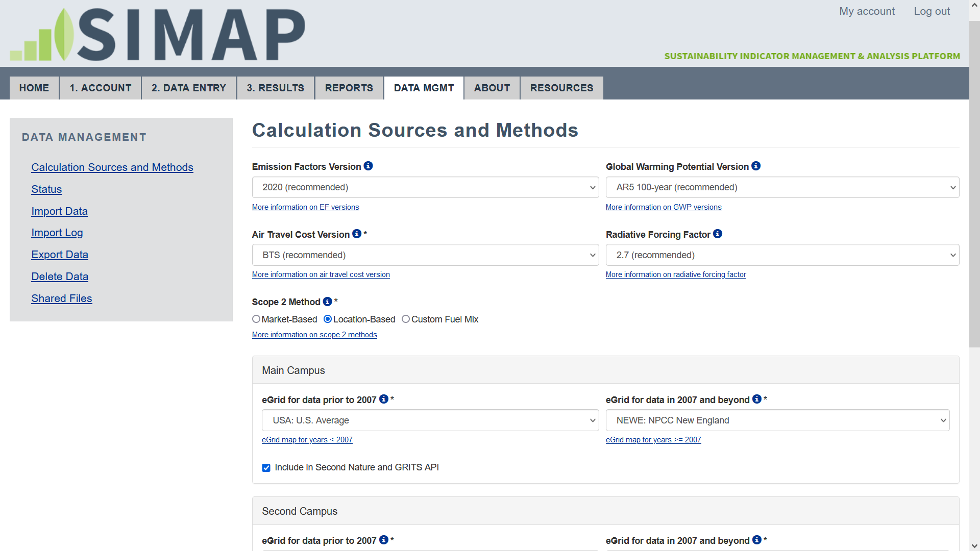Viewport: 980px width, 551px height.
Task: Click the Scope 2 Method info icon
Action: (x=328, y=302)
